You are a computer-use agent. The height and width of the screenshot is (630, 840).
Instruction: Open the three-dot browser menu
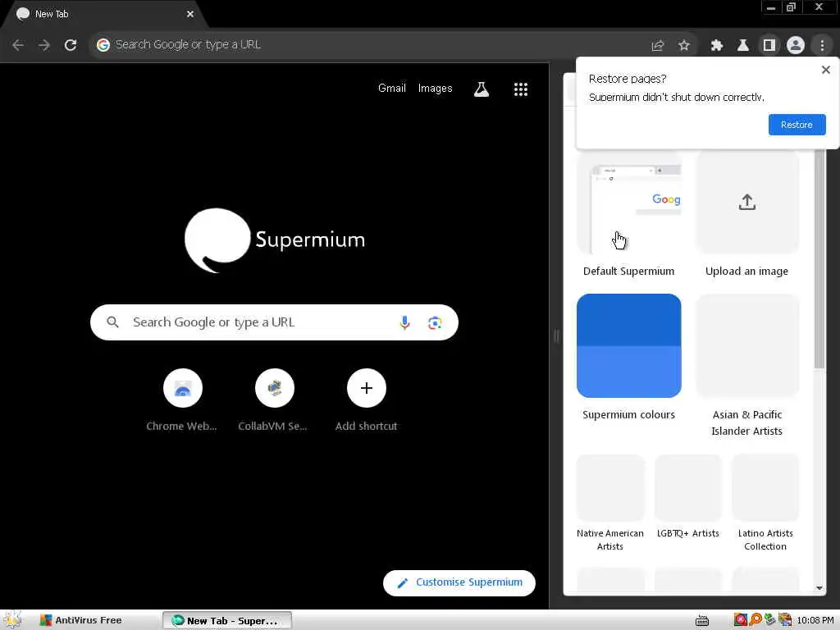[x=822, y=46]
